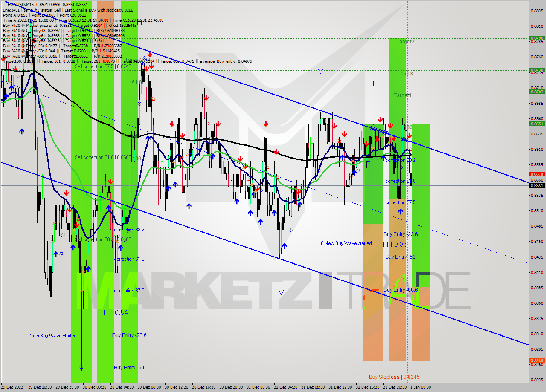Click the 0.8235 price scale value
Viewport: 546px width, 392px height.
pos(537,380)
